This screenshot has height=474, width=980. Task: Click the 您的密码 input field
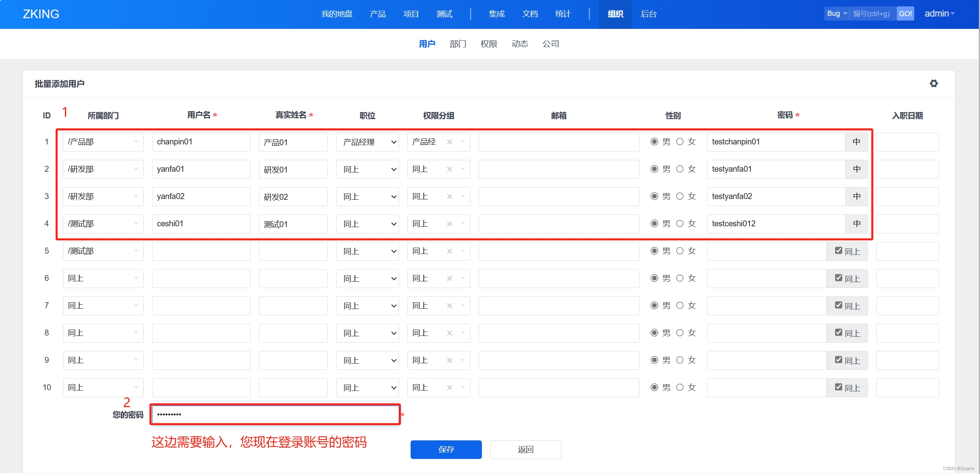point(275,415)
